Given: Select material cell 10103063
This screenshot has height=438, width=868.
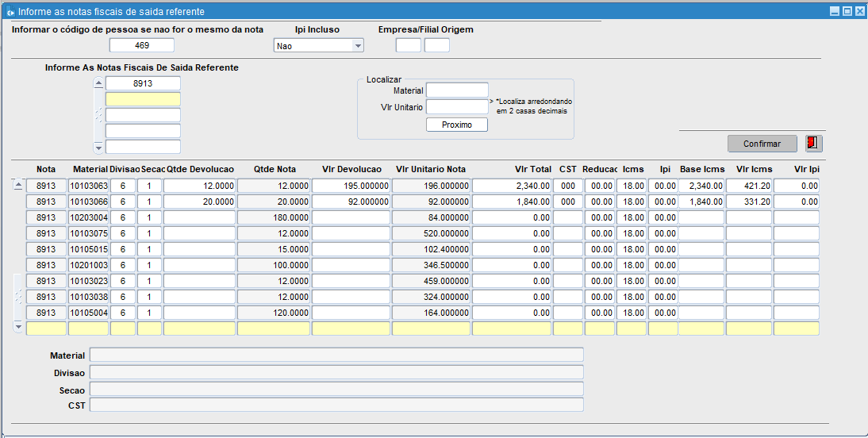Looking at the screenshot, I should 89,186.
